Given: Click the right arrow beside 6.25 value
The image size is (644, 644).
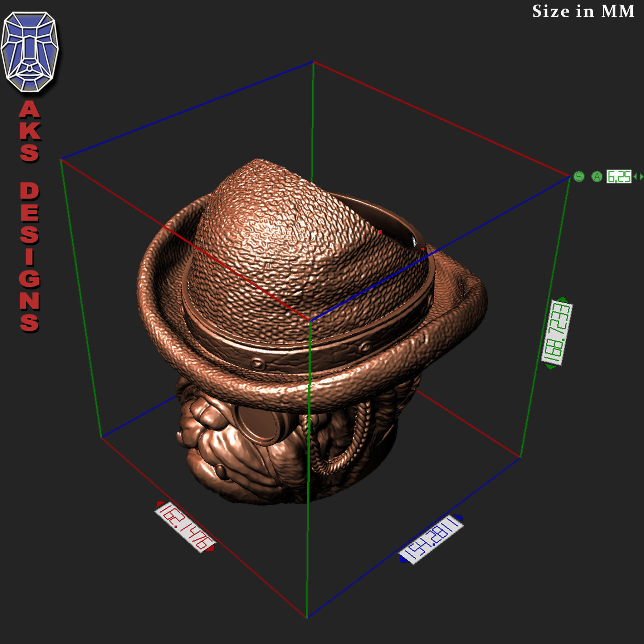Looking at the screenshot, I should tap(641, 177).
